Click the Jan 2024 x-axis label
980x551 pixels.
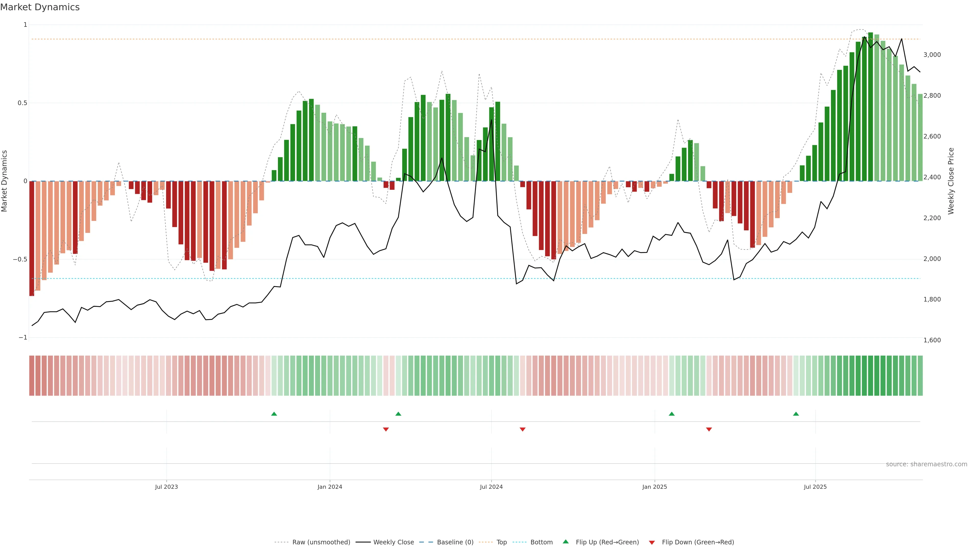tap(330, 487)
